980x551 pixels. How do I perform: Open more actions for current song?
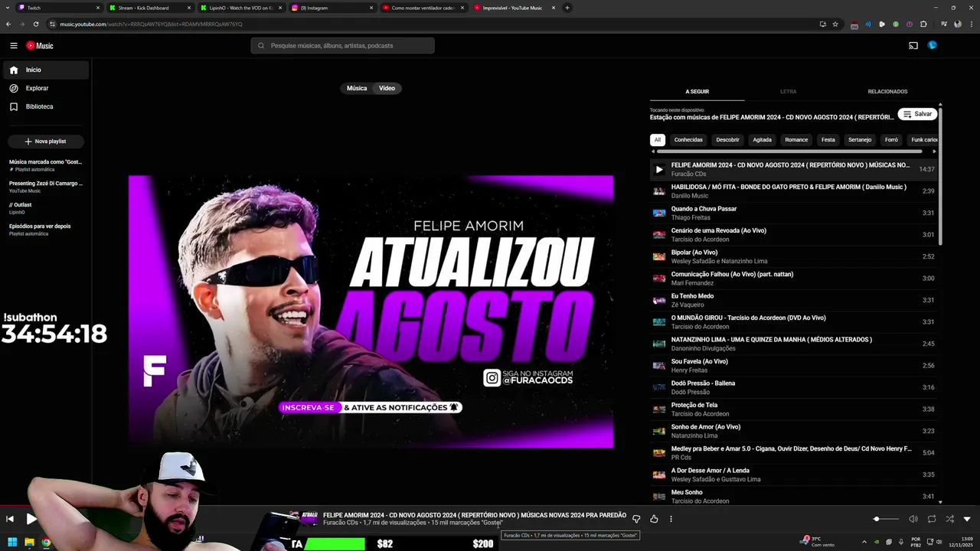(x=671, y=519)
